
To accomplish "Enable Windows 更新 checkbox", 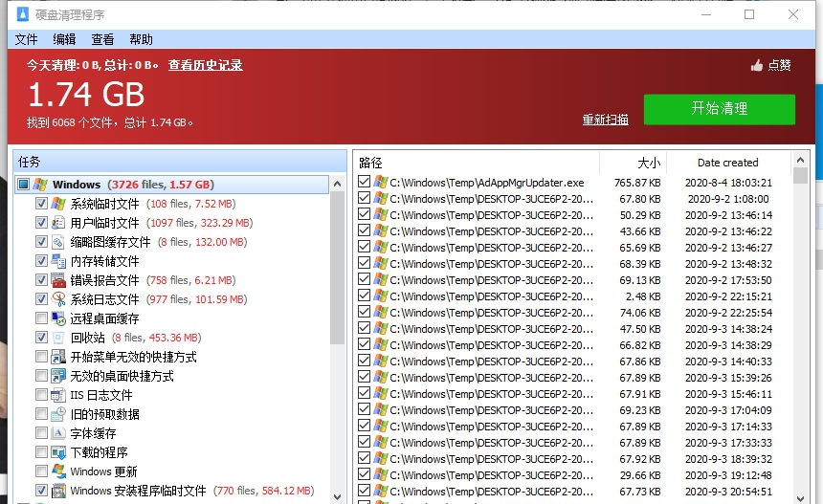I will (x=41, y=471).
